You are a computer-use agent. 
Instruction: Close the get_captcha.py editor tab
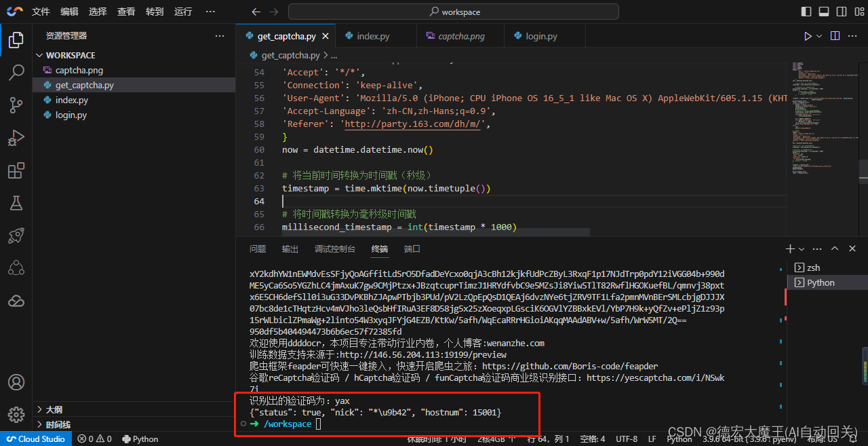[325, 37]
